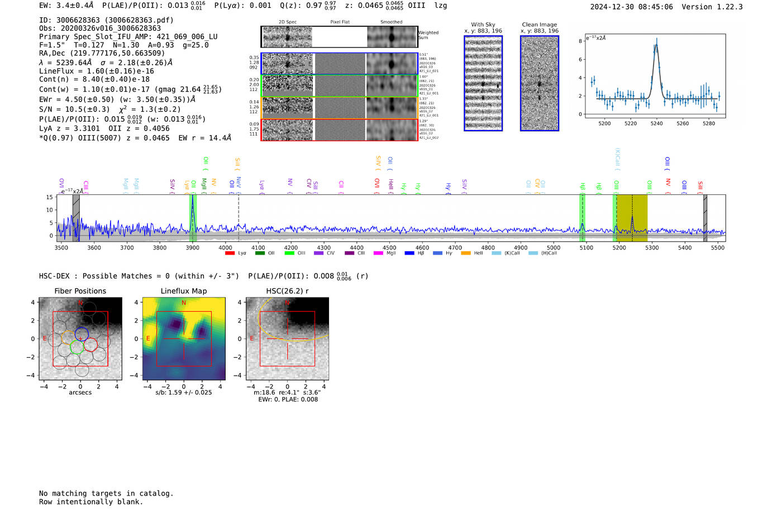
Task: Click the HeII orange legend swatch
Action: point(466,253)
